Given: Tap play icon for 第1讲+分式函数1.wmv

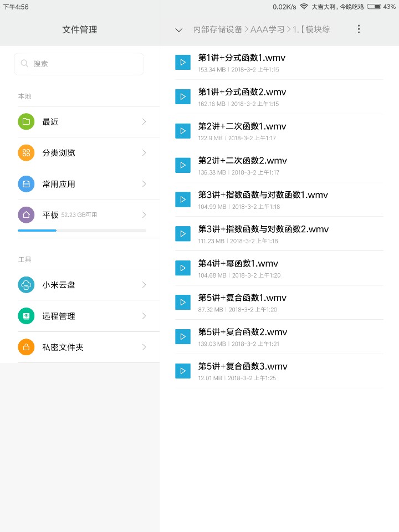Looking at the screenshot, I should tap(183, 62).
